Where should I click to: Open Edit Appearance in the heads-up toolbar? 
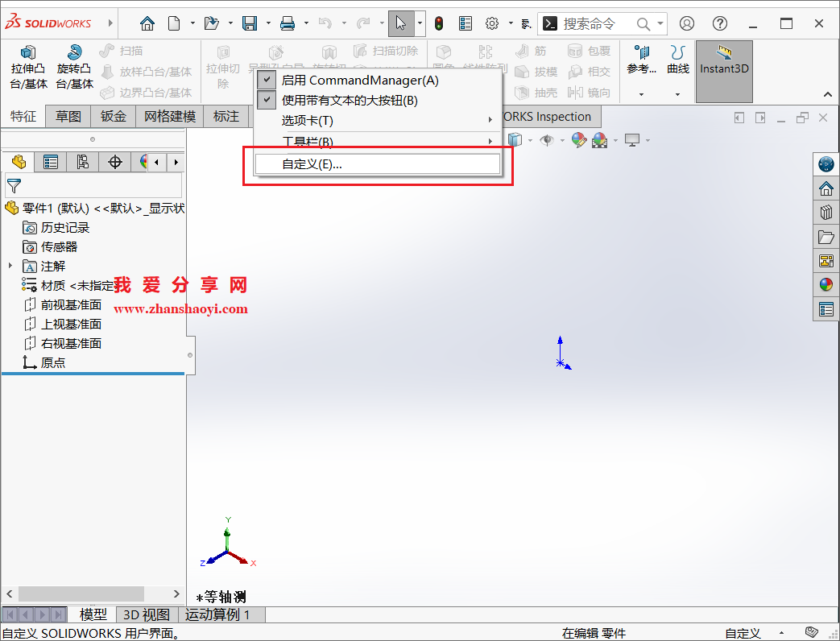(x=577, y=139)
